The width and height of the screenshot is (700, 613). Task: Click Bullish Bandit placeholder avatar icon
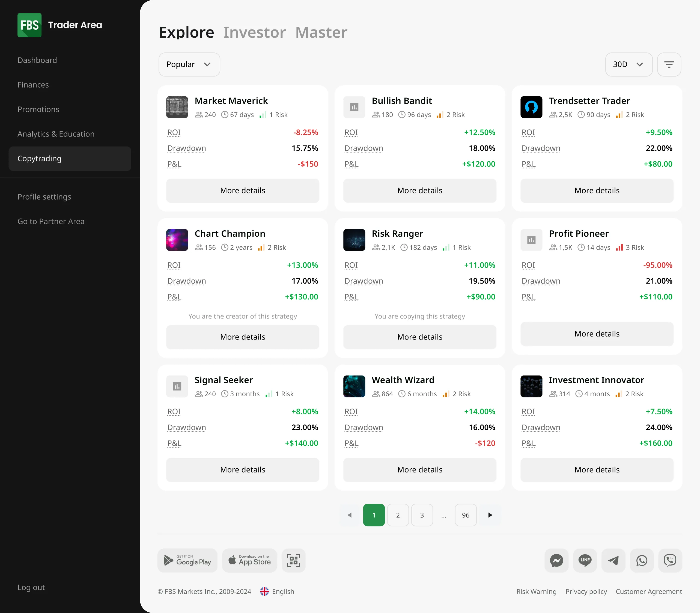click(354, 107)
